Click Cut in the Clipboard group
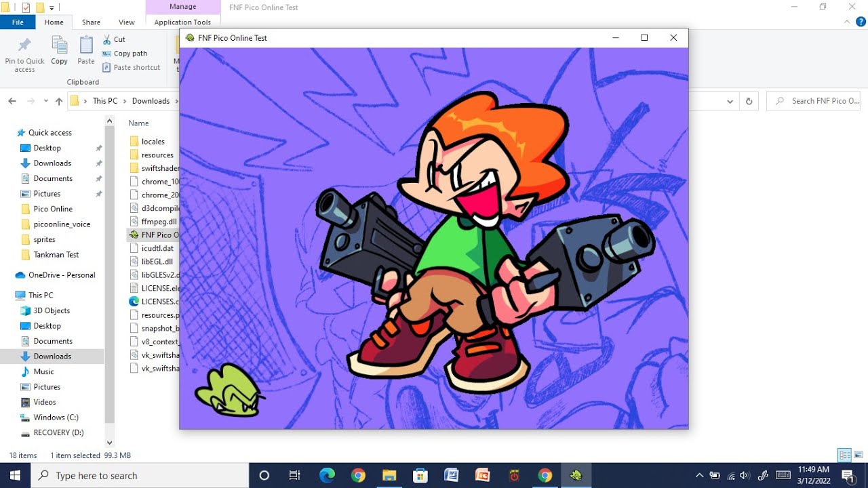 click(x=114, y=39)
